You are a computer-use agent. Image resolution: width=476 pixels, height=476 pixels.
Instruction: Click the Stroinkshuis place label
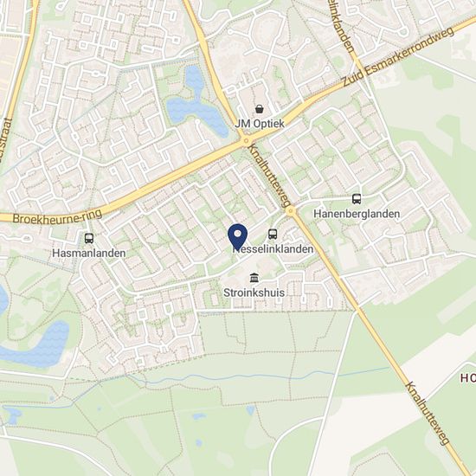(254, 293)
